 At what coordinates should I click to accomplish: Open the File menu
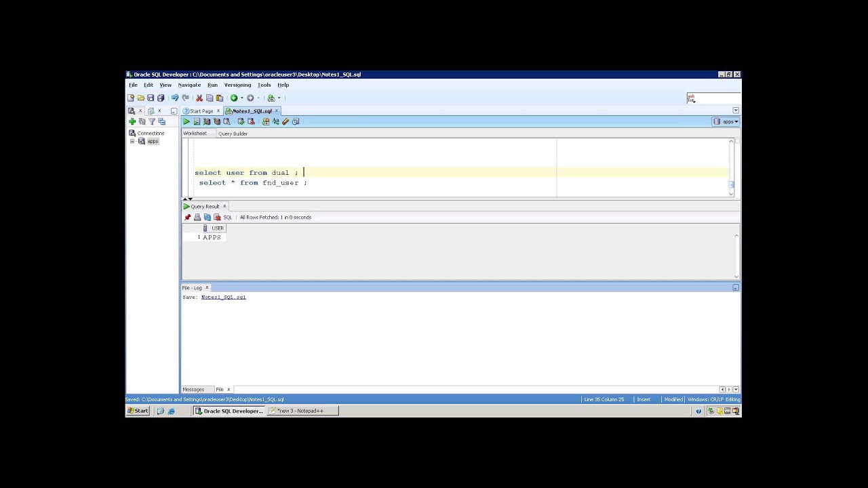133,85
